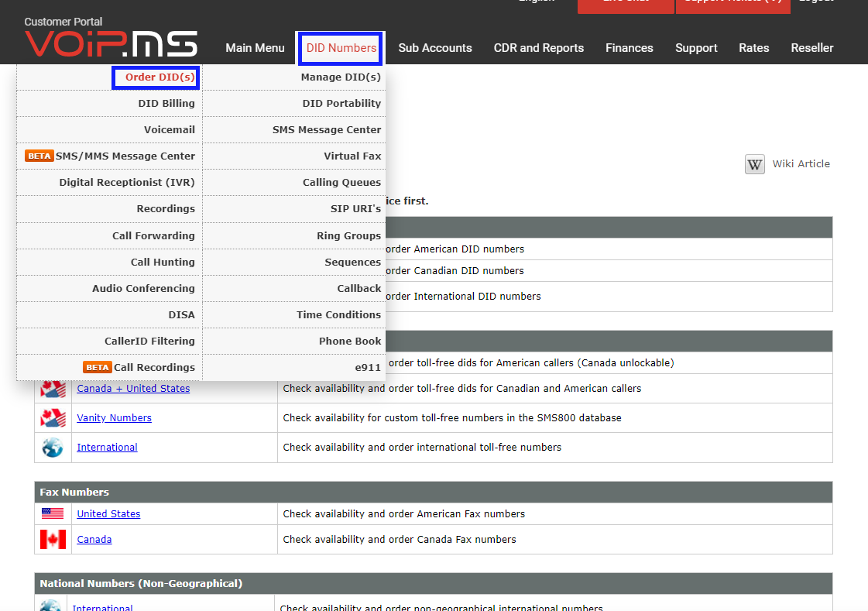Open the Rates menu
This screenshot has height=611, width=868.
pos(754,48)
